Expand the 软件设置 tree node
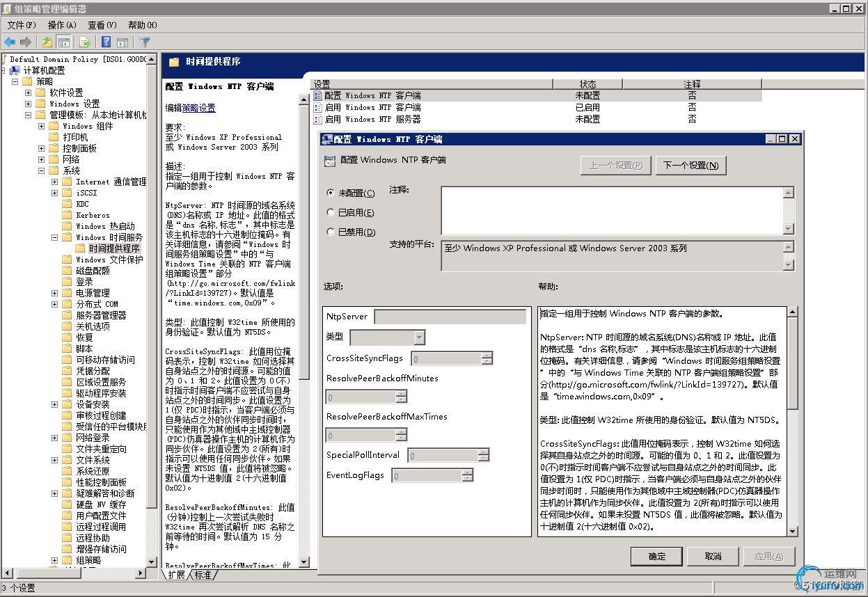Image resolution: width=868 pixels, height=597 pixels. [x=29, y=93]
